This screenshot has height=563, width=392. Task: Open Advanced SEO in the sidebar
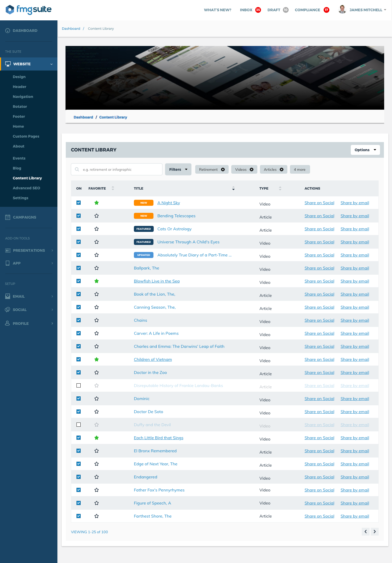point(26,188)
